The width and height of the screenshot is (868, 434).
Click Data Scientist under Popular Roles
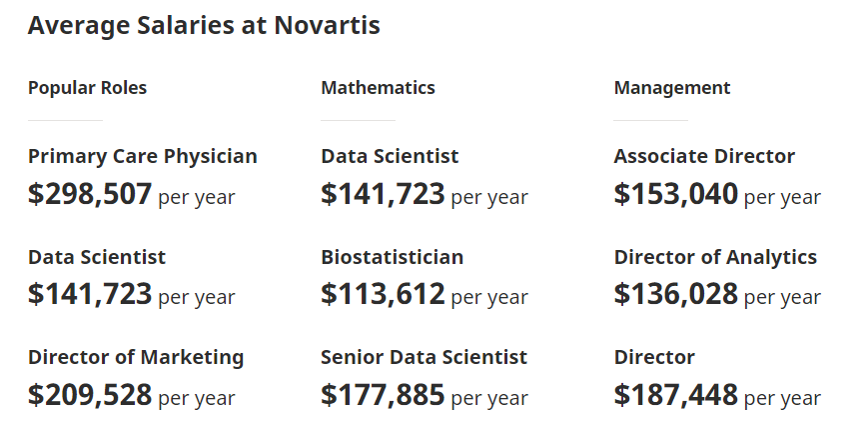[x=97, y=257]
